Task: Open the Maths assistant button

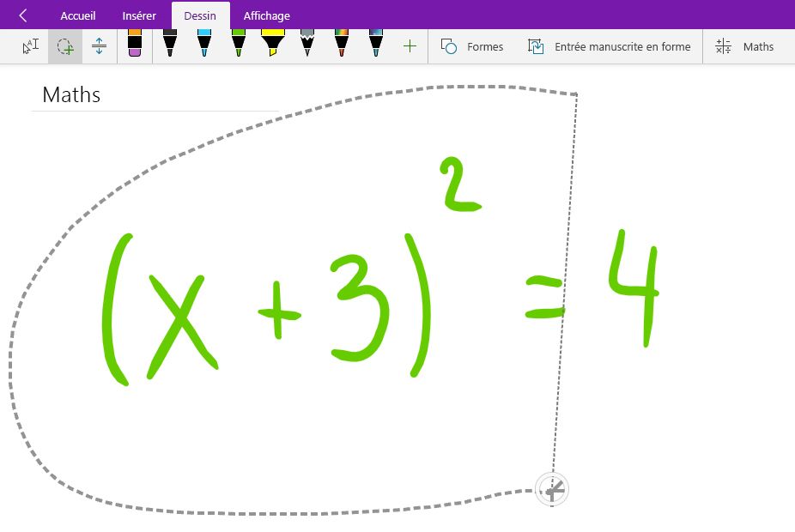Action: (744, 46)
